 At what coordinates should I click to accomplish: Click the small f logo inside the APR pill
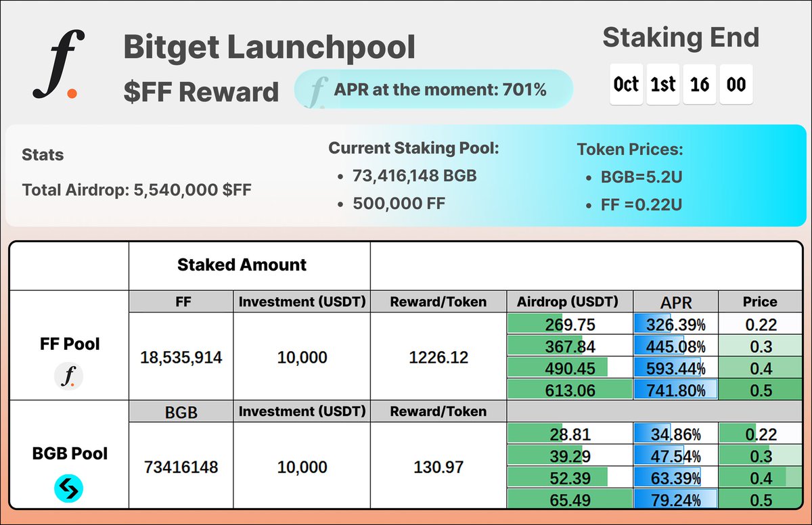pos(316,92)
